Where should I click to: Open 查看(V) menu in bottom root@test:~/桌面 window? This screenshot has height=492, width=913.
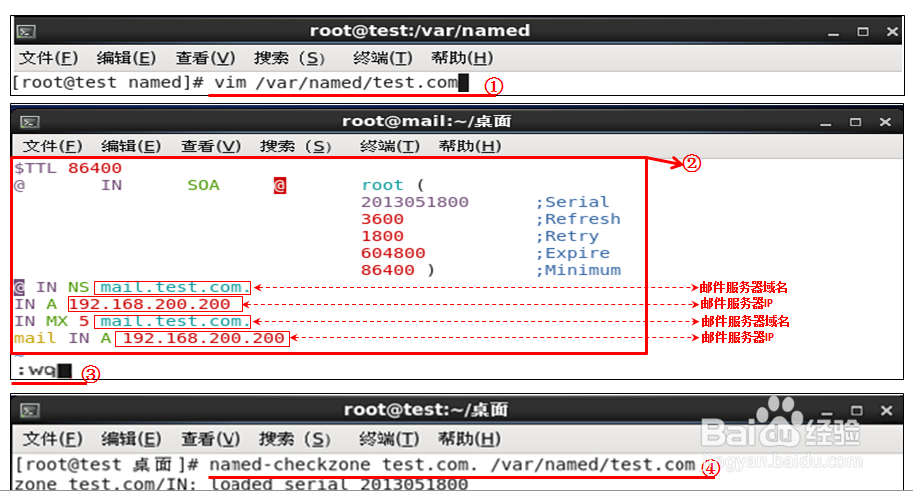(211, 439)
